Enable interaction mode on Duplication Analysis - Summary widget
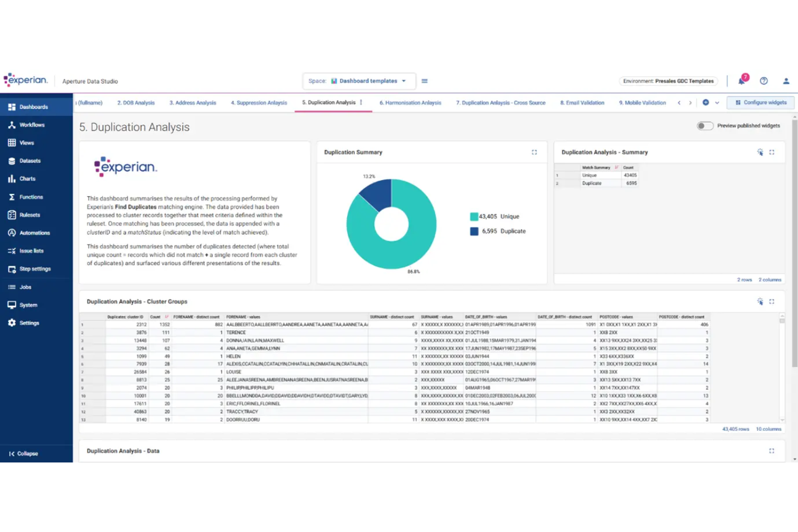The image size is (798, 532). pyautogui.click(x=760, y=151)
